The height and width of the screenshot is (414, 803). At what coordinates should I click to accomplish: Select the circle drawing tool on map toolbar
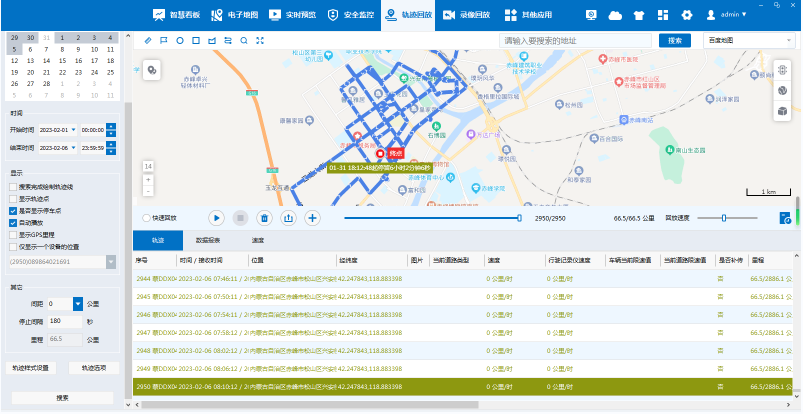click(x=180, y=40)
